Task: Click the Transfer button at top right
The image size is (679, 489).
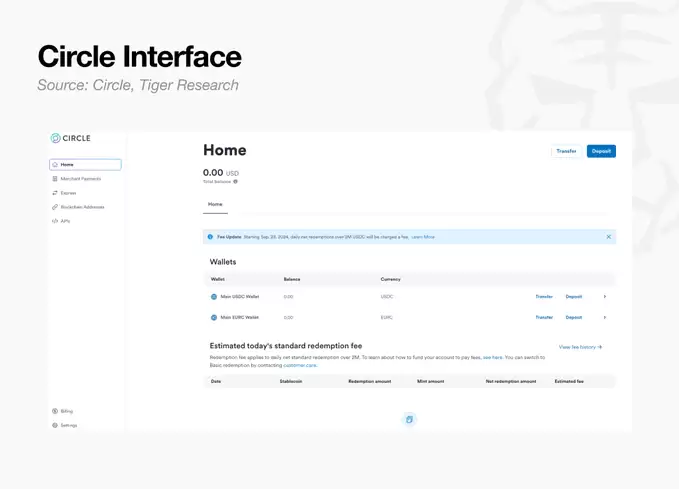Action: [x=566, y=151]
